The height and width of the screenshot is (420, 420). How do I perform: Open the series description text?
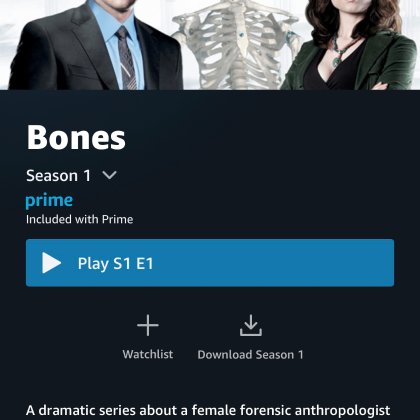[x=208, y=411]
